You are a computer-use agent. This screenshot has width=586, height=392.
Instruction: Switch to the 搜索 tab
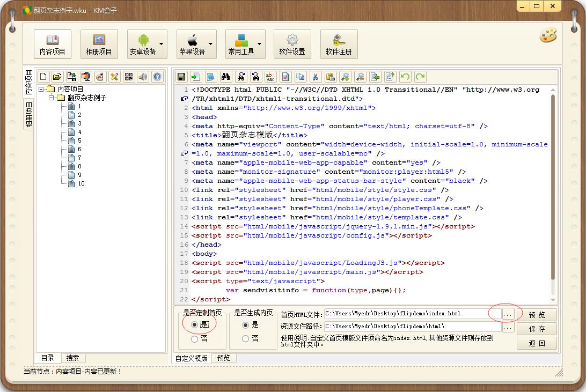point(72,358)
